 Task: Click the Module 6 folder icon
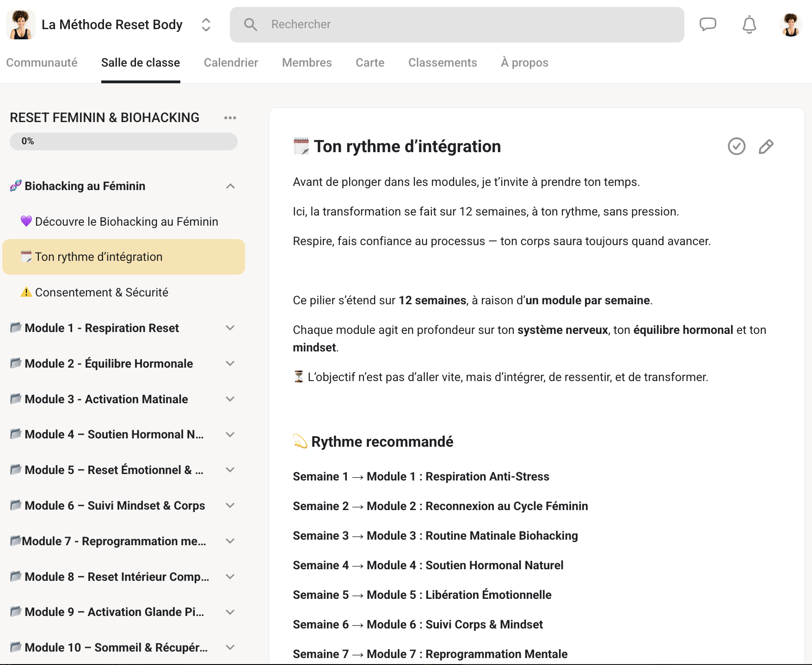point(16,505)
